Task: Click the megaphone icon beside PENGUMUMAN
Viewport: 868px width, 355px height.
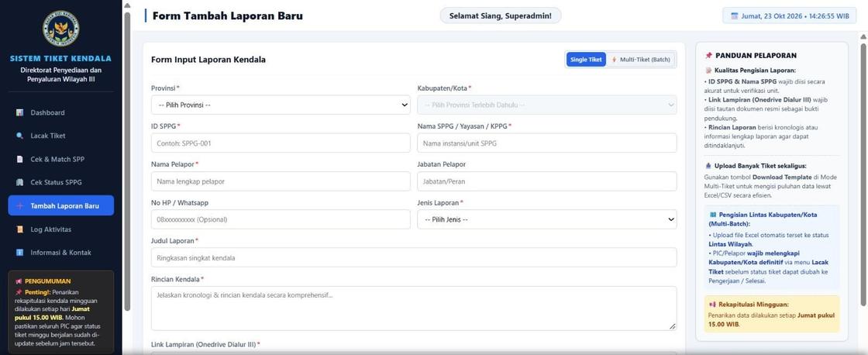Action: (19, 281)
